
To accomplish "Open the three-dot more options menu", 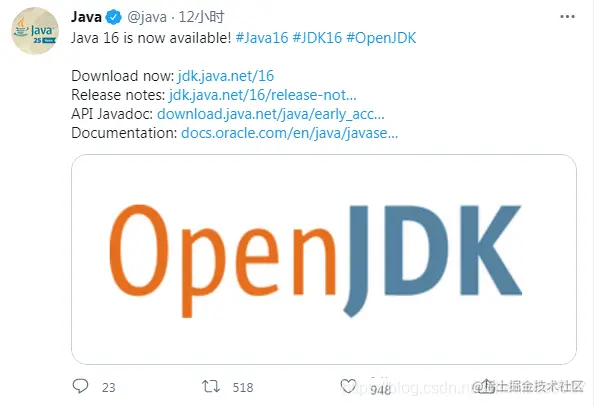I will tap(567, 17).
